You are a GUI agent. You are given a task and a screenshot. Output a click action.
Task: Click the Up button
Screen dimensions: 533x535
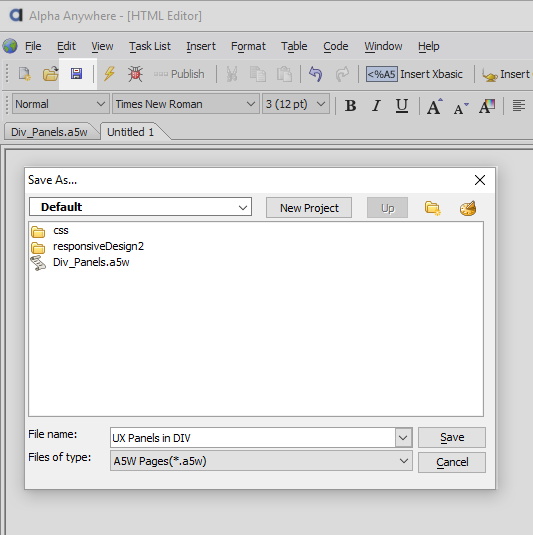(387, 208)
